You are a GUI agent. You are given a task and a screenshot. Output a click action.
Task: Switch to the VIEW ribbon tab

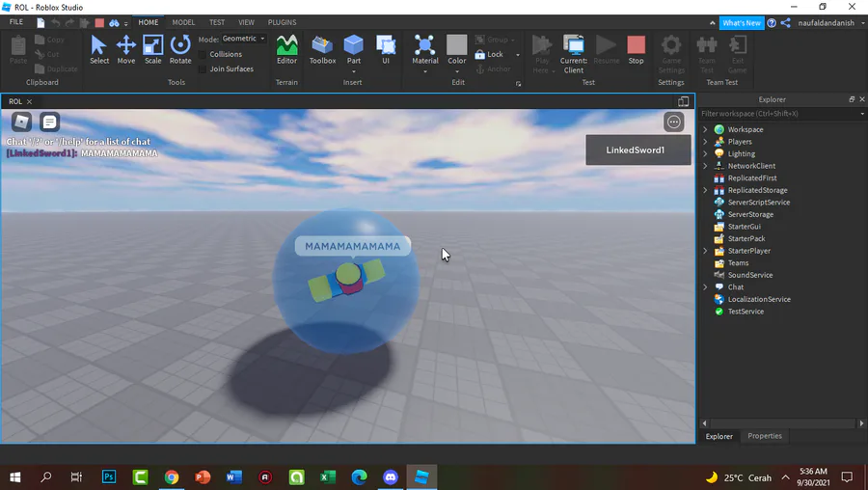click(246, 22)
